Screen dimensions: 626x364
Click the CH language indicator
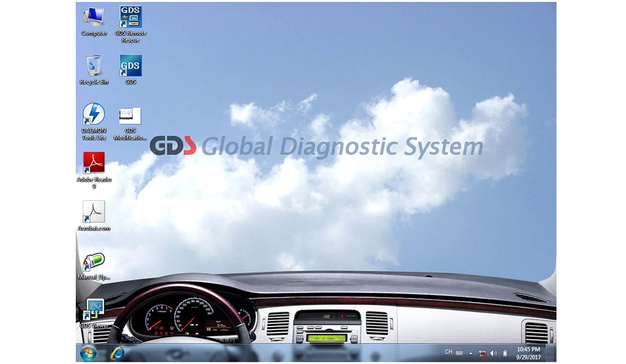(448, 352)
